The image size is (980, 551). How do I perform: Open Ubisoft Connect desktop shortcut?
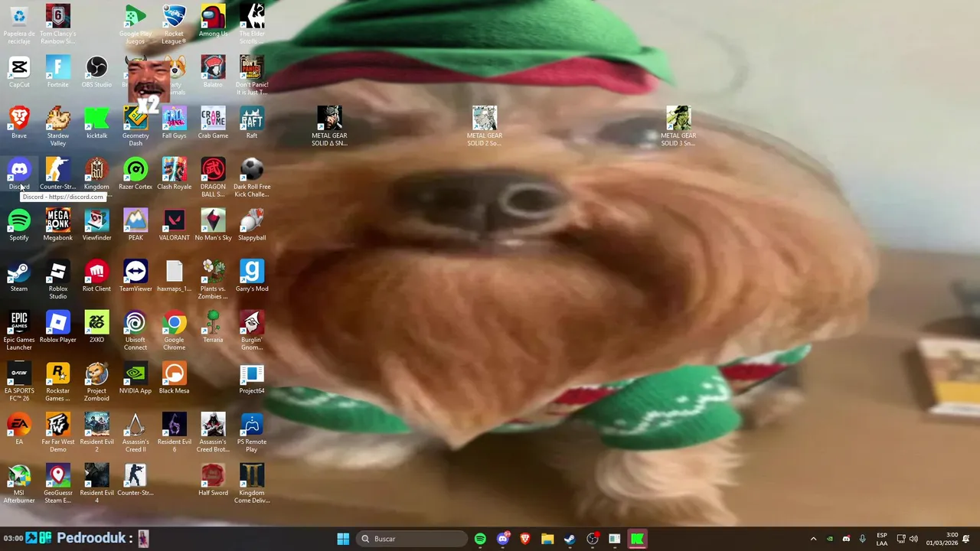136,331
